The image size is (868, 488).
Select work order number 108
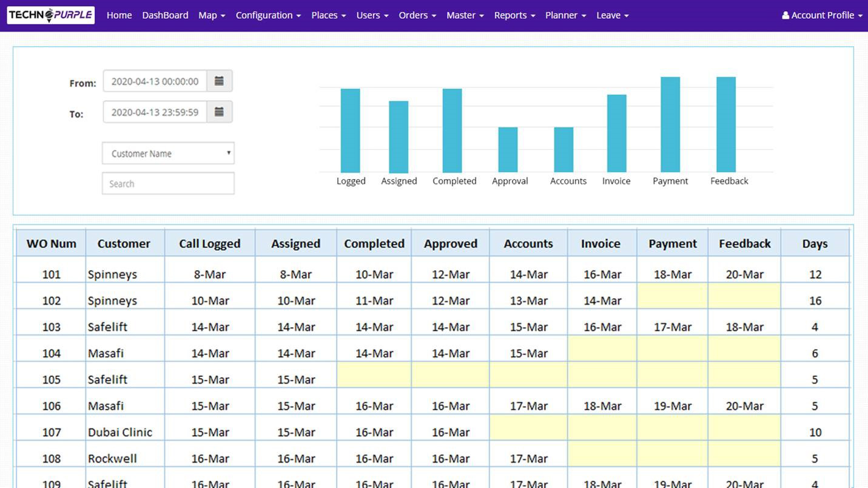coord(52,458)
